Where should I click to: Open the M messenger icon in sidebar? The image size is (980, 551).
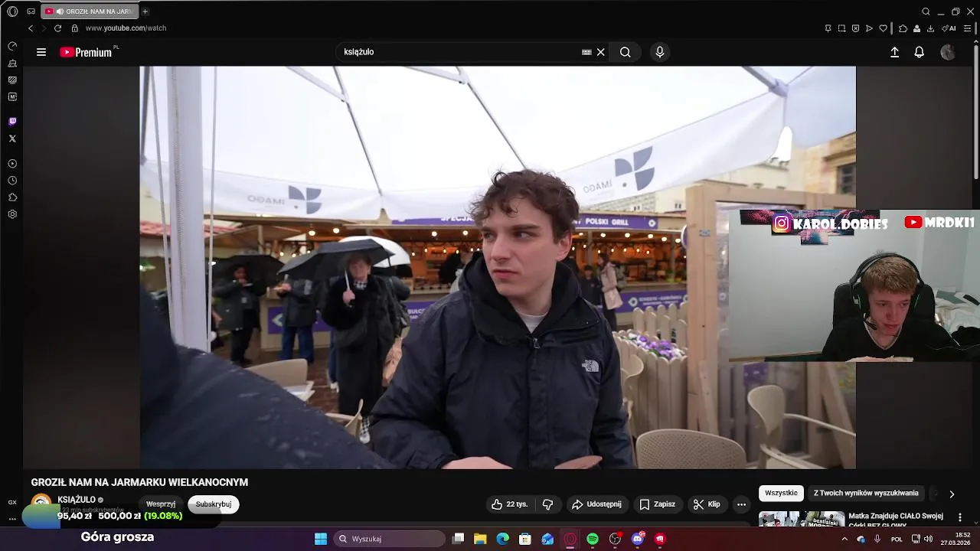pyautogui.click(x=12, y=97)
